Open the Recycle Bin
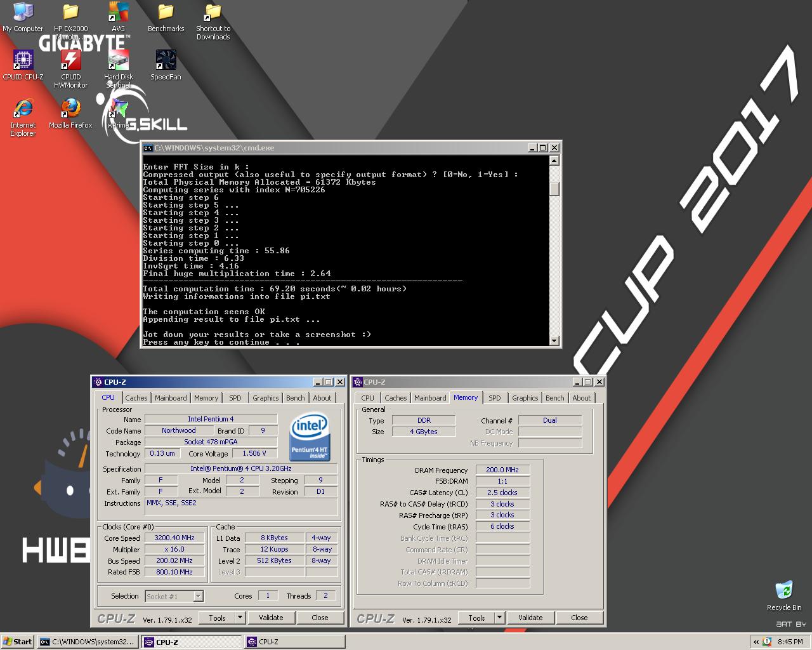 click(784, 595)
